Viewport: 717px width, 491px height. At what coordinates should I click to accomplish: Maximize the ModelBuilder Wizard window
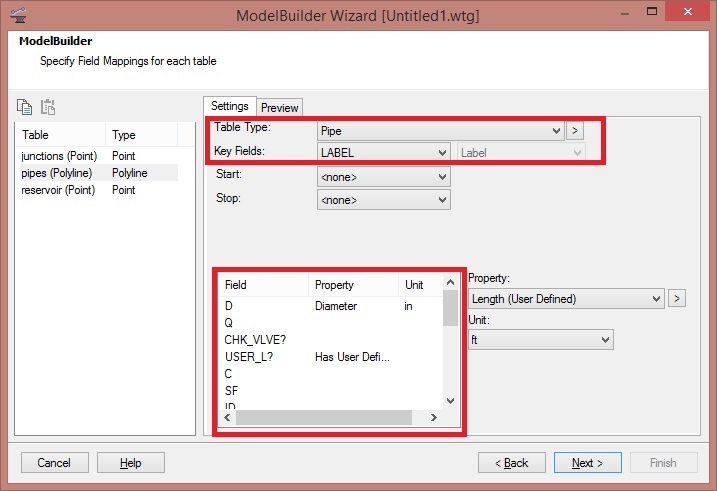coord(652,11)
